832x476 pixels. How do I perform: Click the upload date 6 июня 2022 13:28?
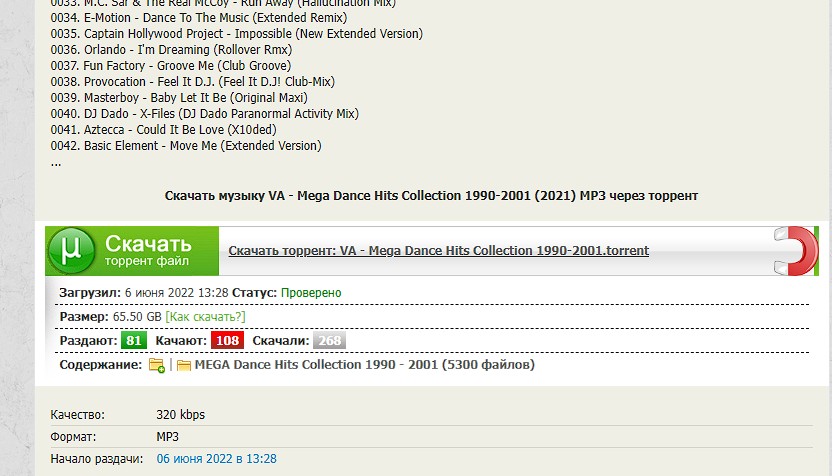[176, 293]
